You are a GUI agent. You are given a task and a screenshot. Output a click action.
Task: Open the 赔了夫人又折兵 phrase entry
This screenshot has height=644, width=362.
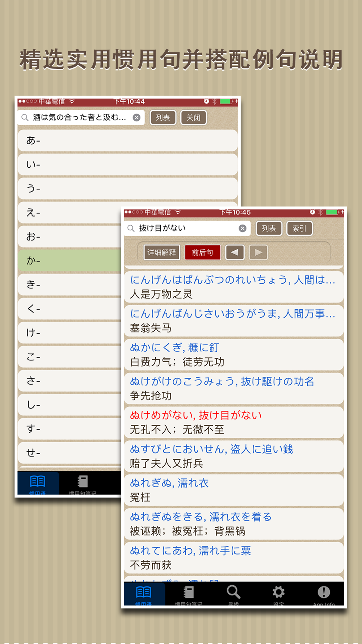point(234,456)
